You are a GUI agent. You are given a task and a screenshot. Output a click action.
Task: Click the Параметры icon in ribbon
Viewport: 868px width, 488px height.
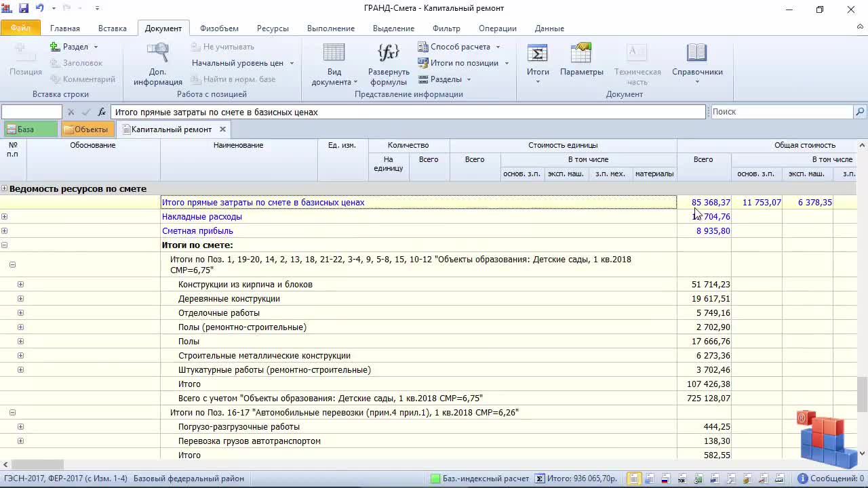(x=581, y=52)
